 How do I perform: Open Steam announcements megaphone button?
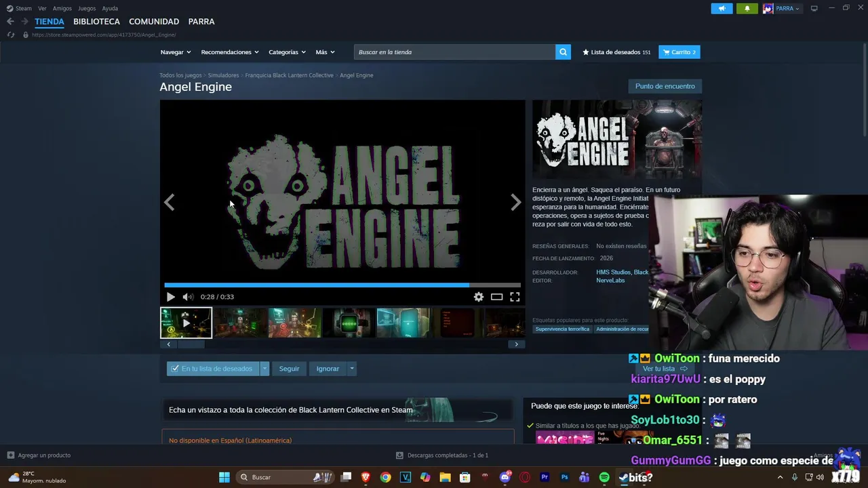(x=722, y=8)
